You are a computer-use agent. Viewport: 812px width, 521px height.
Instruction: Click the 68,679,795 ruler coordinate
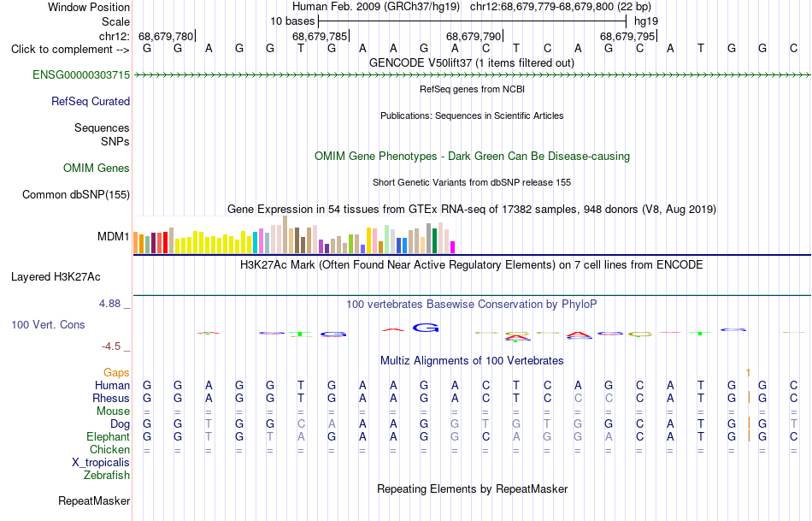click(x=627, y=36)
